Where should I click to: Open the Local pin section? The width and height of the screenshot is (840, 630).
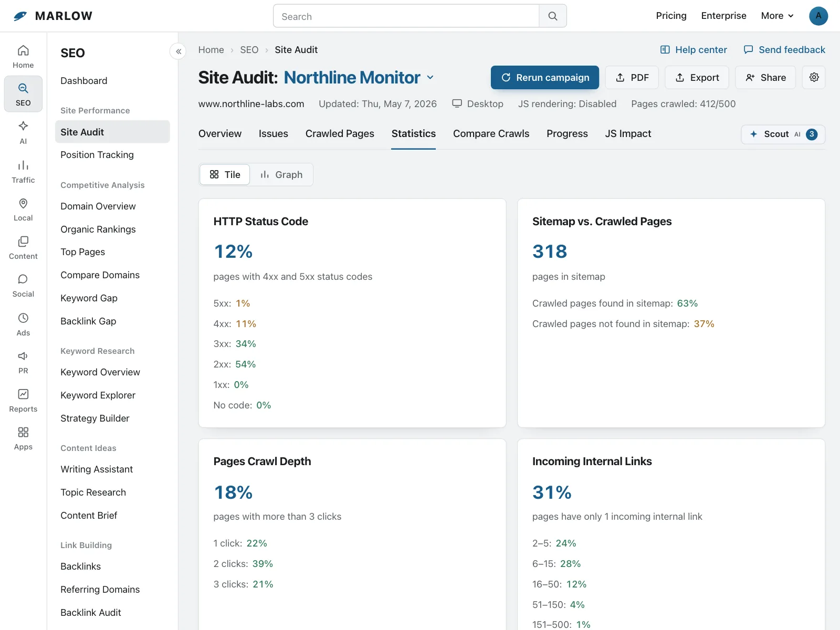(x=23, y=209)
